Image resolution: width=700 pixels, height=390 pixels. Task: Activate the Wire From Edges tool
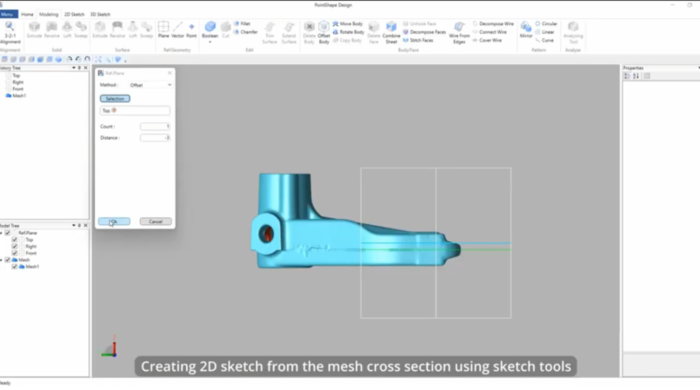pos(459,33)
